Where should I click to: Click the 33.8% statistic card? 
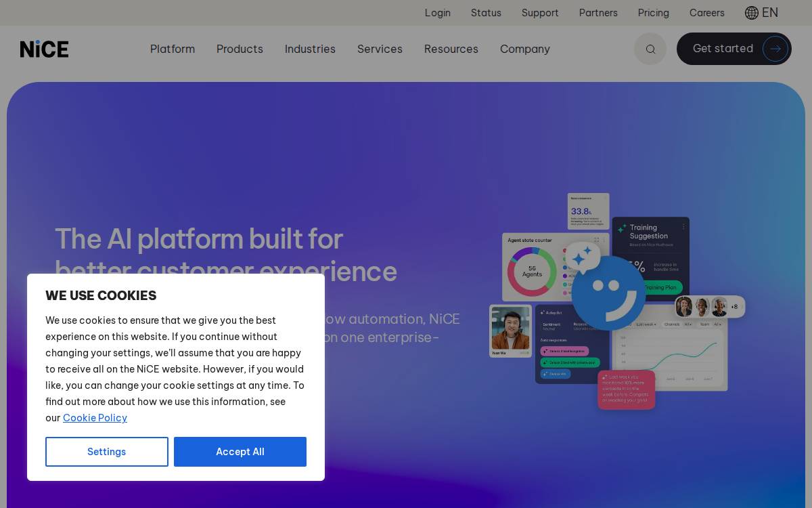coord(588,211)
